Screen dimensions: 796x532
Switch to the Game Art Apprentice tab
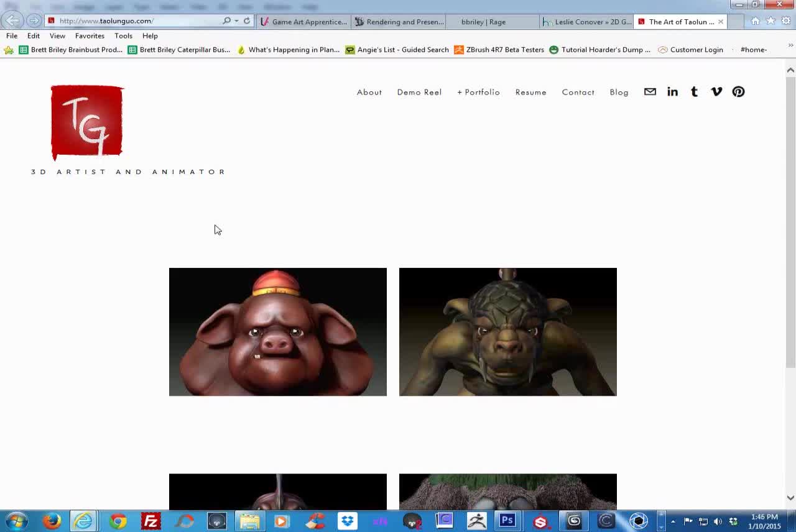pos(303,22)
